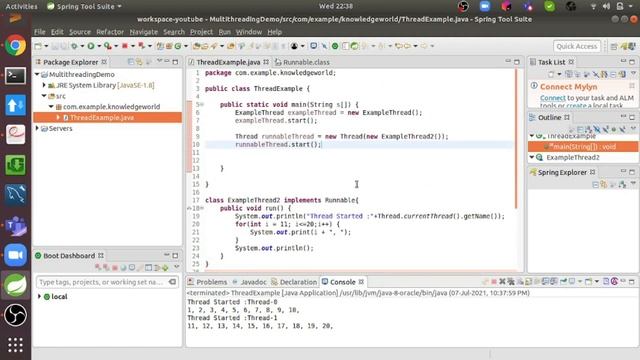Select ThreadExample.java in Package Explorer
Screen dimensions: 640x360
point(107,118)
